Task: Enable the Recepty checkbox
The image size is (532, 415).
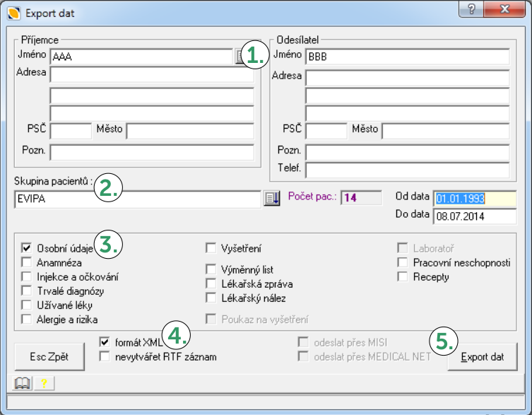Action: tap(401, 276)
